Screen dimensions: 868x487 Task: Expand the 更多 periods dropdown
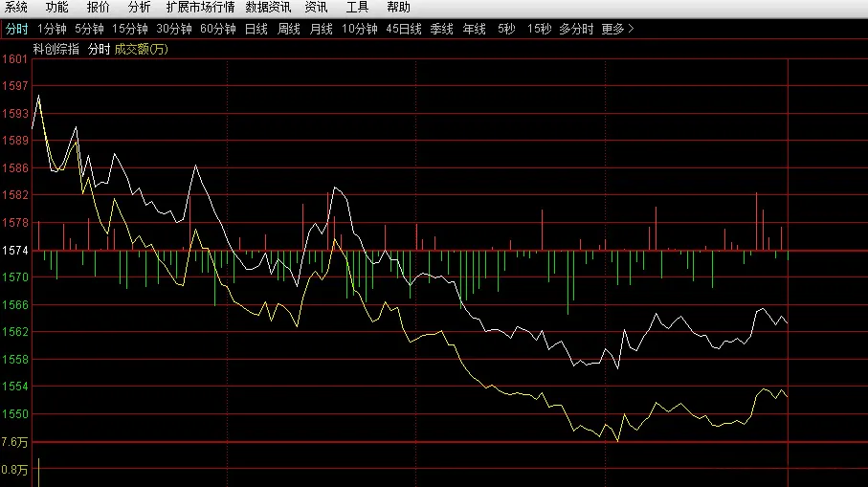click(617, 30)
